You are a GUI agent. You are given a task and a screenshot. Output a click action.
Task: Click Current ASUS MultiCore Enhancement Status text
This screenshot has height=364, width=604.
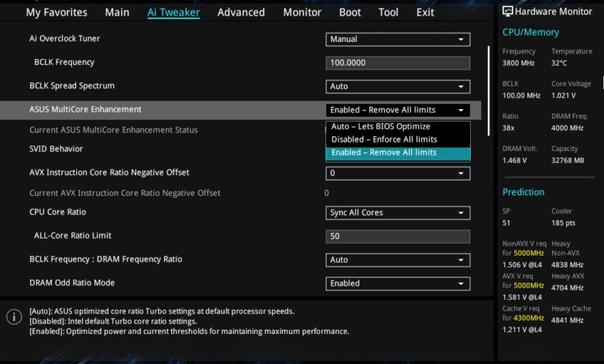[114, 130]
